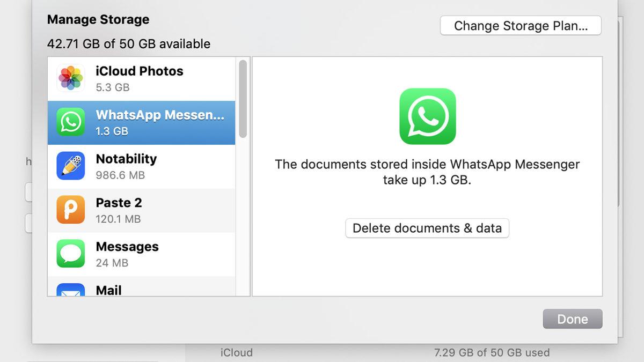644x362 pixels.
Task: Click Delete documents & data
Action: [x=427, y=228]
